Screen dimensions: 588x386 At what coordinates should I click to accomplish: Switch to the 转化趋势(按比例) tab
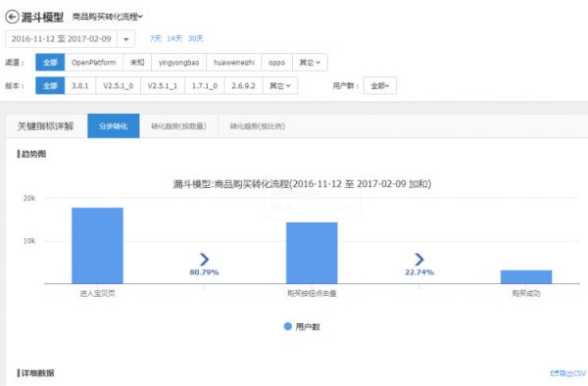(257, 126)
